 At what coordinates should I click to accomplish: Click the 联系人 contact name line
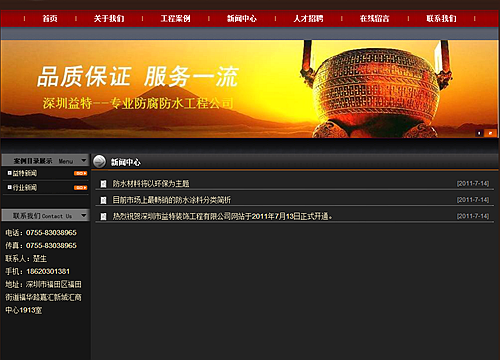[x=26, y=258]
